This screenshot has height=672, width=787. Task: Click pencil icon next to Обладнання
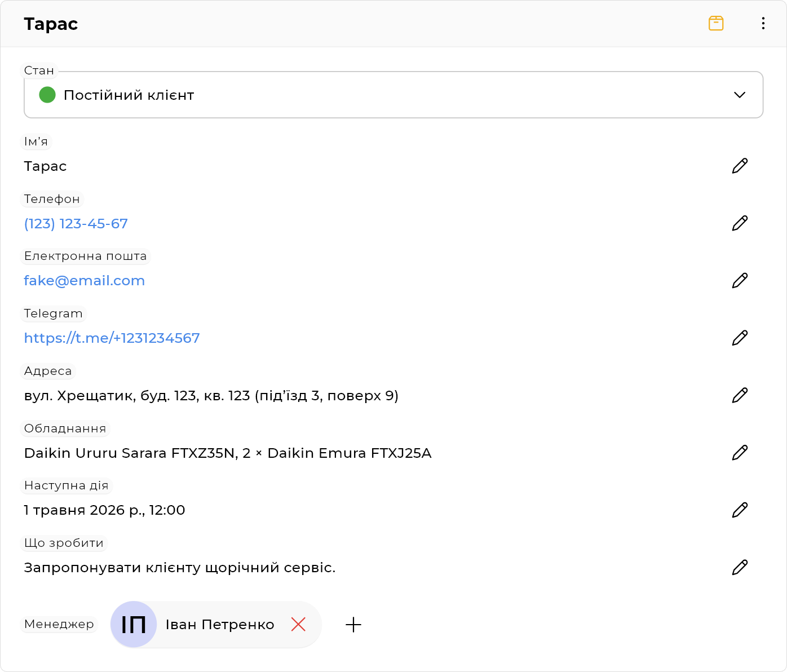point(740,453)
